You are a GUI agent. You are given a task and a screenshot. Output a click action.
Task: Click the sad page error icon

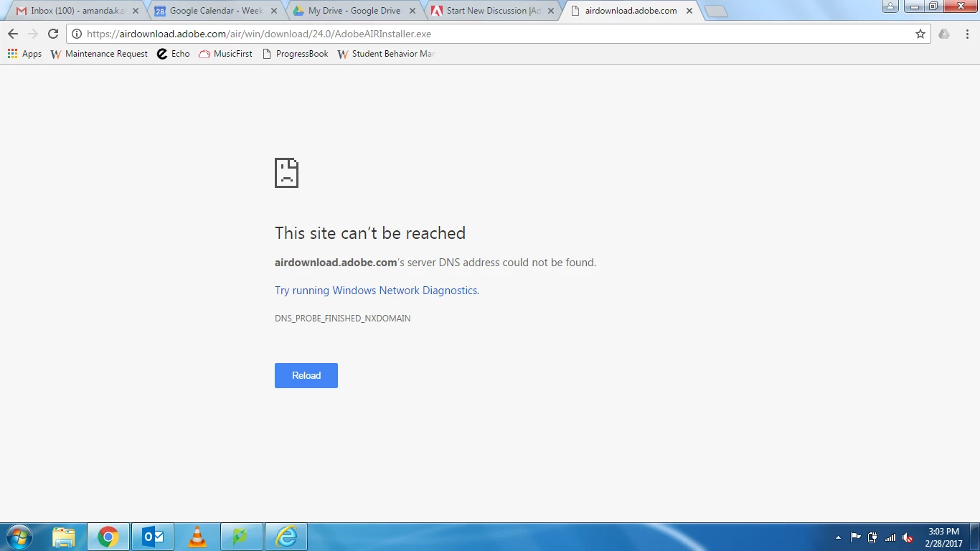tap(286, 173)
